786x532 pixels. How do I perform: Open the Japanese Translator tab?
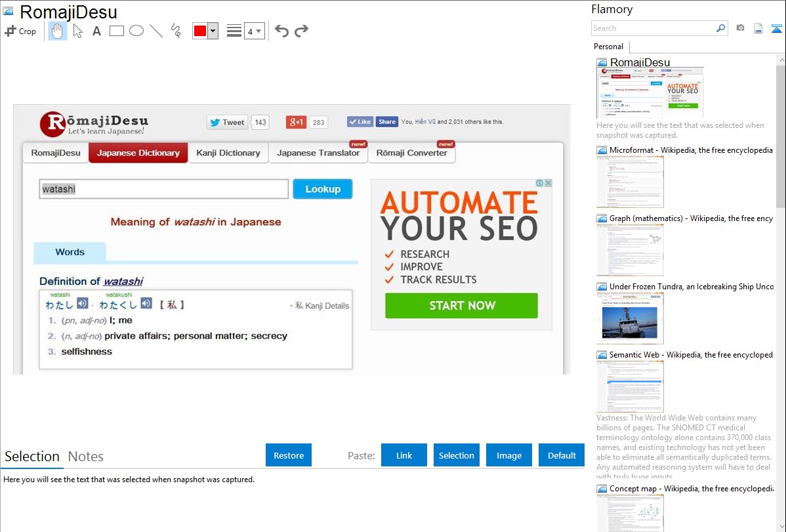click(x=318, y=153)
